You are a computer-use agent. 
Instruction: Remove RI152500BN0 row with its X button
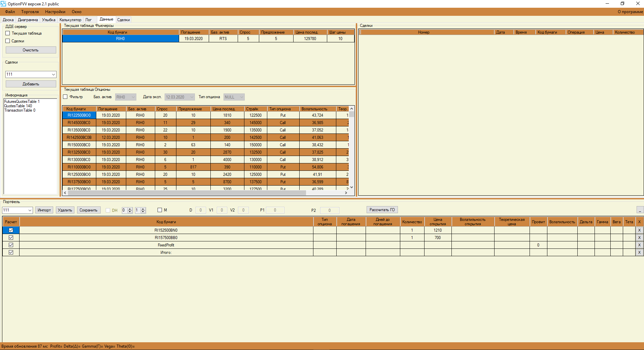[x=639, y=230]
